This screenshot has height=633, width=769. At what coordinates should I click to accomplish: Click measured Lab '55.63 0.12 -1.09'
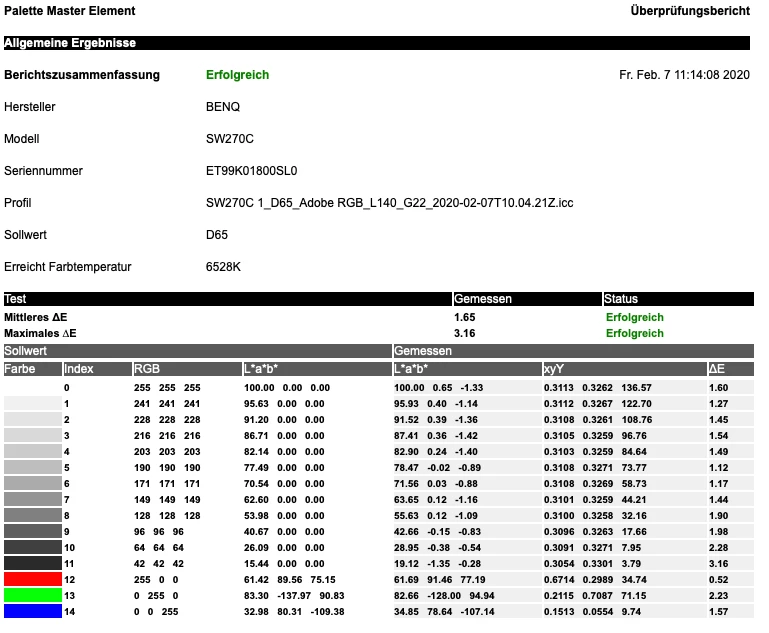(436, 515)
